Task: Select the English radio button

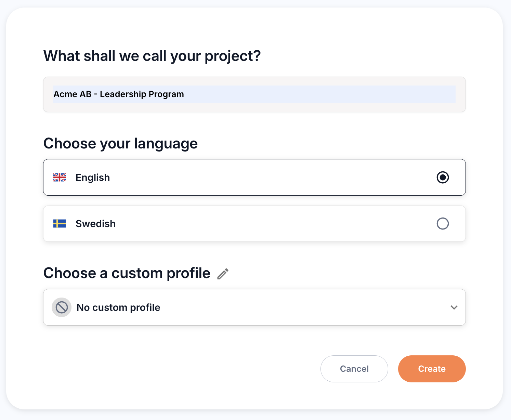Action: coord(443,178)
